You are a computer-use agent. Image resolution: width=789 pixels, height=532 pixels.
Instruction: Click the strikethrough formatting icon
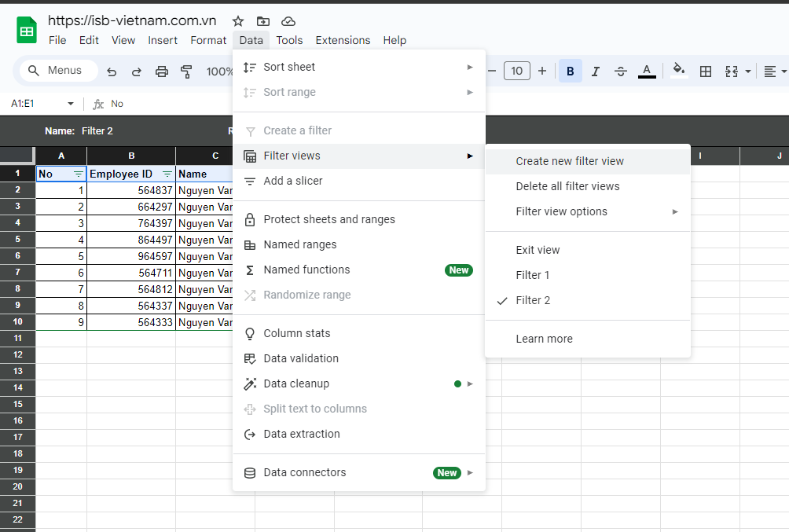tap(621, 72)
